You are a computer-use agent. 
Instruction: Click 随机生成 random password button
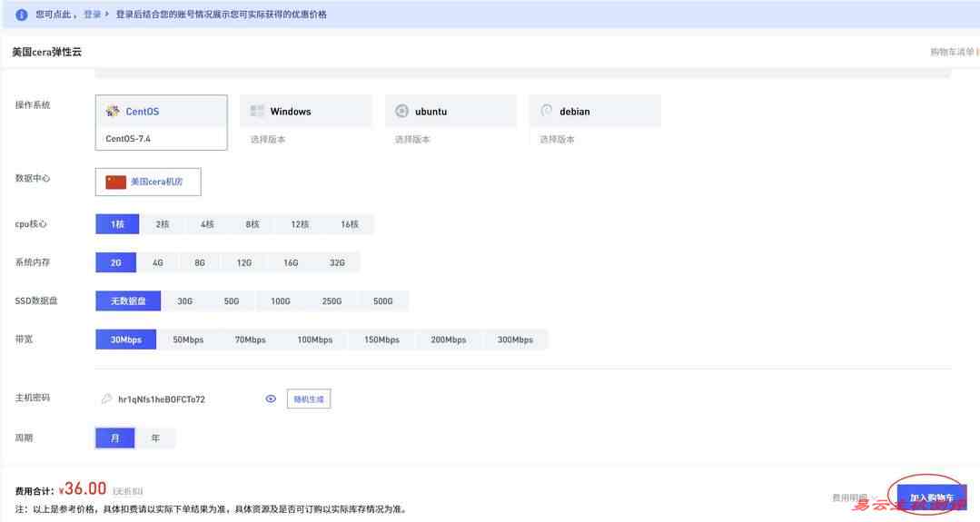tap(309, 399)
